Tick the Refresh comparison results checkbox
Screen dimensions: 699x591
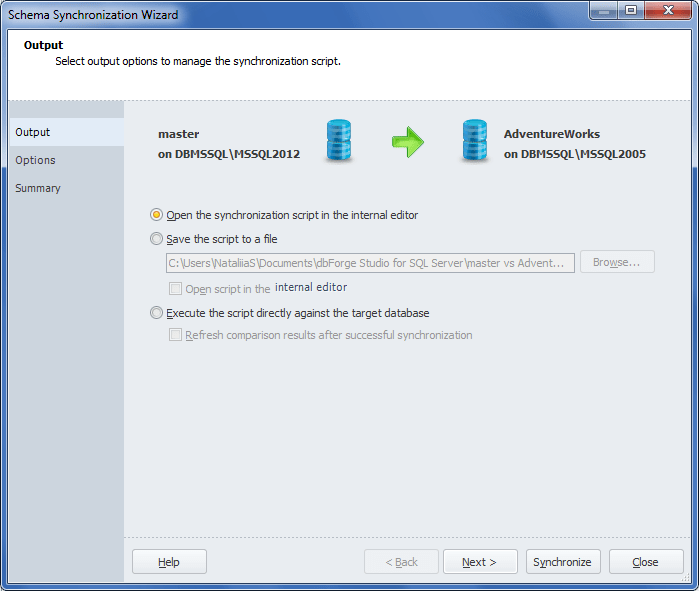175,335
